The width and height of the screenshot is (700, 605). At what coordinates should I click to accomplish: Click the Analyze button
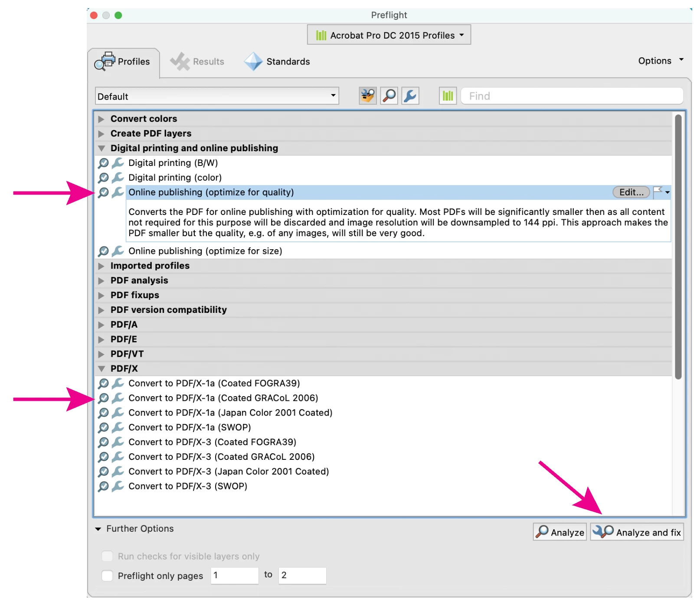pyautogui.click(x=559, y=532)
